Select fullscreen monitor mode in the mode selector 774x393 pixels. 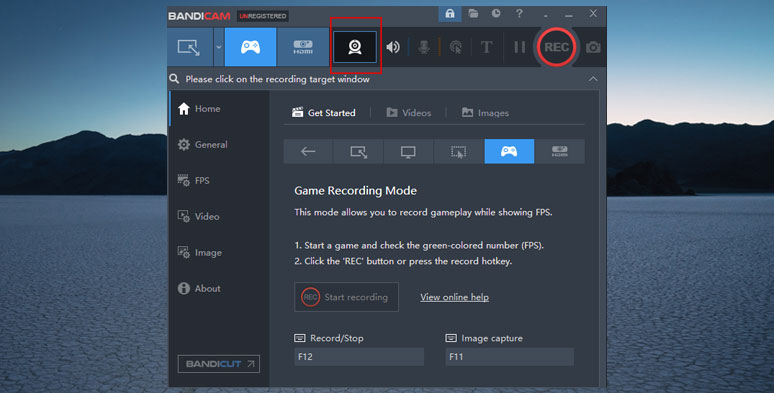point(408,151)
